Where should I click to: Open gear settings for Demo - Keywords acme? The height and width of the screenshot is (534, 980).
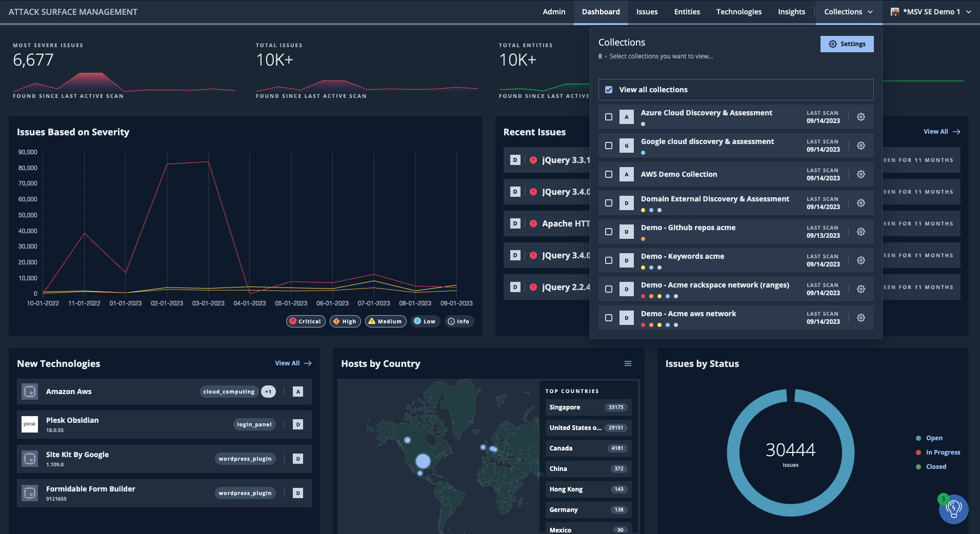coord(861,260)
